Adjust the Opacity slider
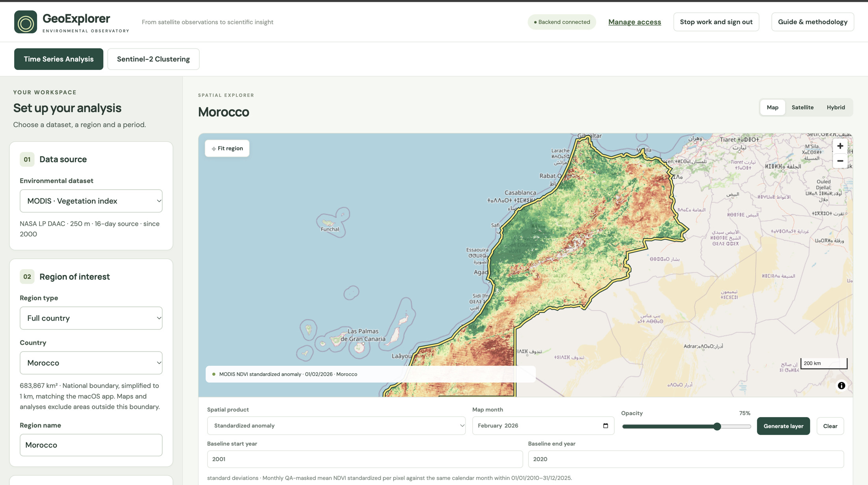The height and width of the screenshot is (485, 868). (686, 427)
